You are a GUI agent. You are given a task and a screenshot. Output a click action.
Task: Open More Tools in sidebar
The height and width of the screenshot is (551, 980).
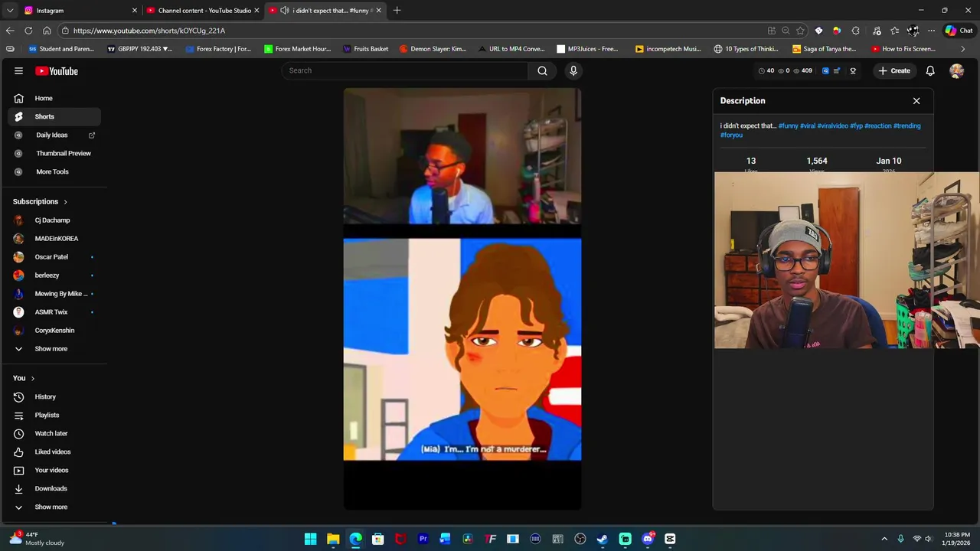pyautogui.click(x=54, y=171)
